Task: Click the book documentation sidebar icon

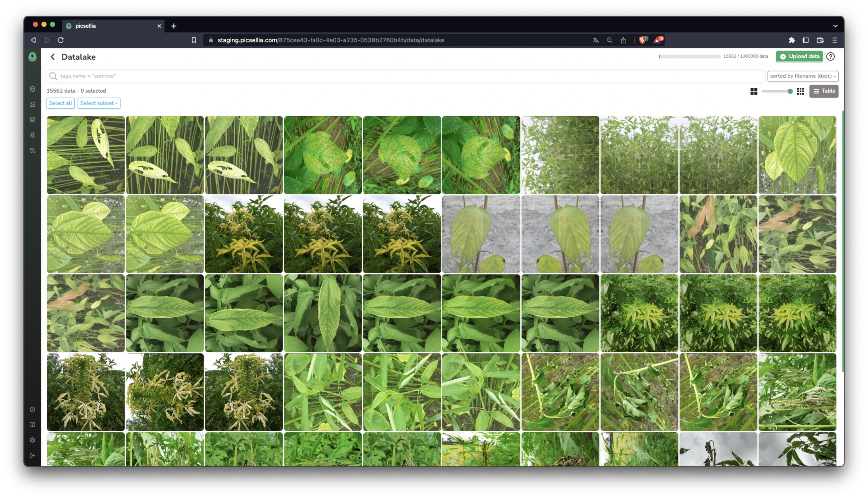Action: coord(32,425)
